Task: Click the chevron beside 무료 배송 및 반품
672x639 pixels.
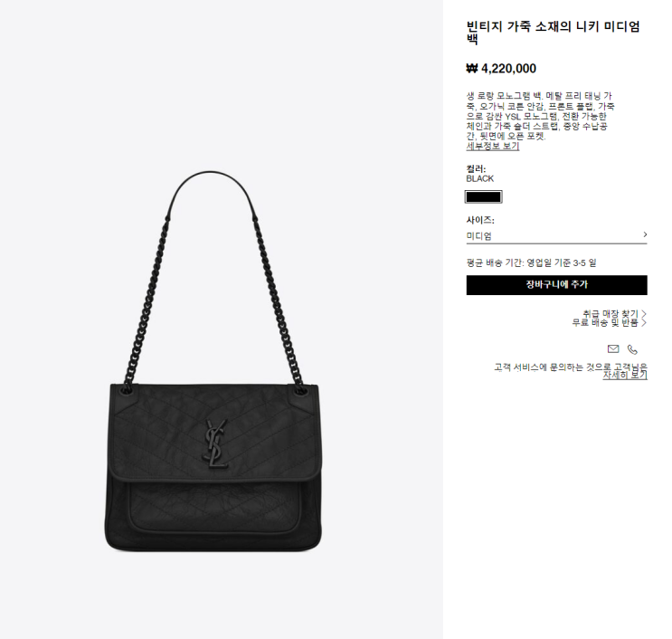Action: coord(644,322)
